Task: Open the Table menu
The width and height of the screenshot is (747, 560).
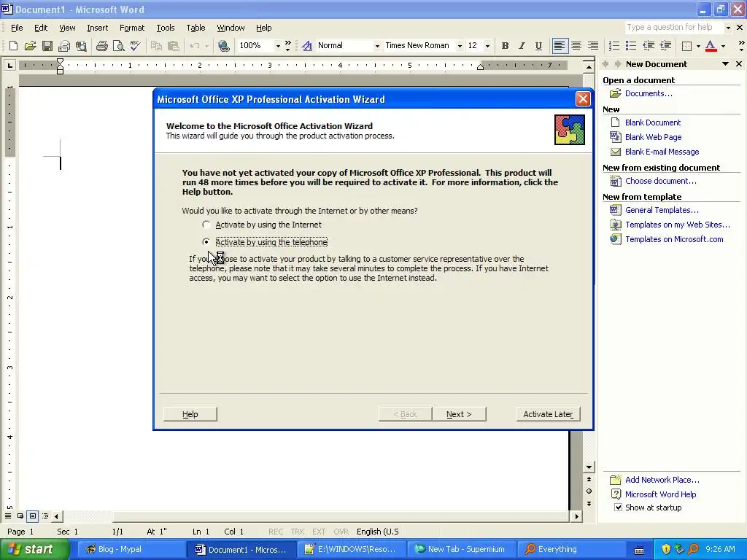Action: click(196, 28)
